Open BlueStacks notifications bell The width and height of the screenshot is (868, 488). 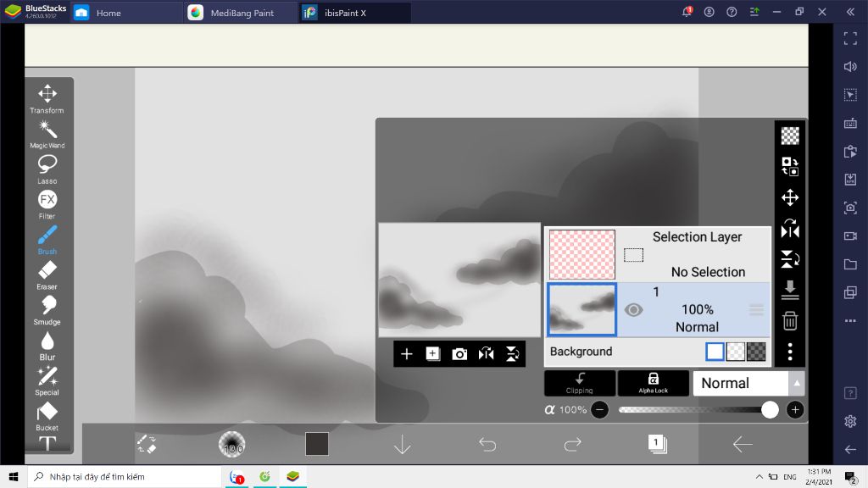[687, 12]
